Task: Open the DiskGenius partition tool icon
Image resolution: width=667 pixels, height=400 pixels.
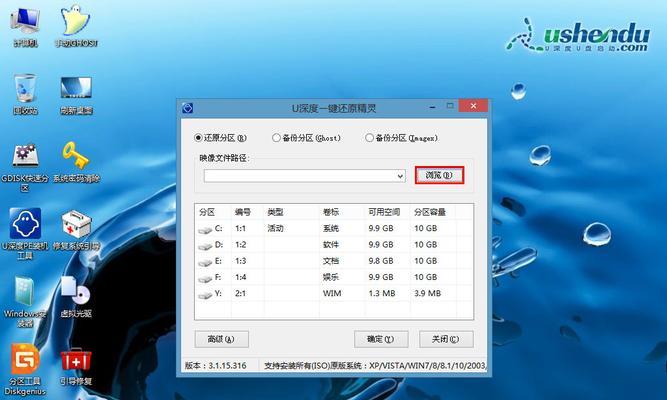Action: pyautogui.click(x=25, y=360)
